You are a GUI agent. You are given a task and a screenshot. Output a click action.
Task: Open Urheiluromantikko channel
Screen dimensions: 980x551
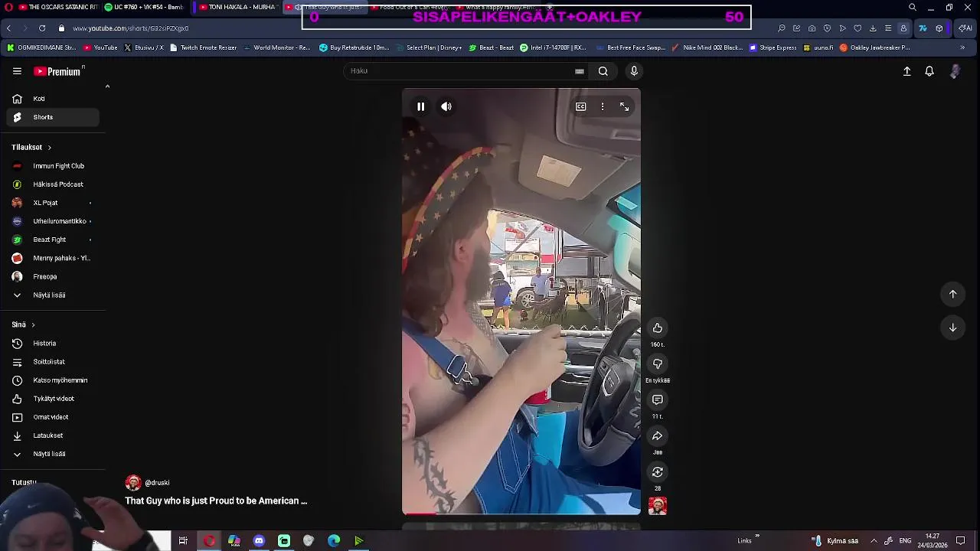53,221
